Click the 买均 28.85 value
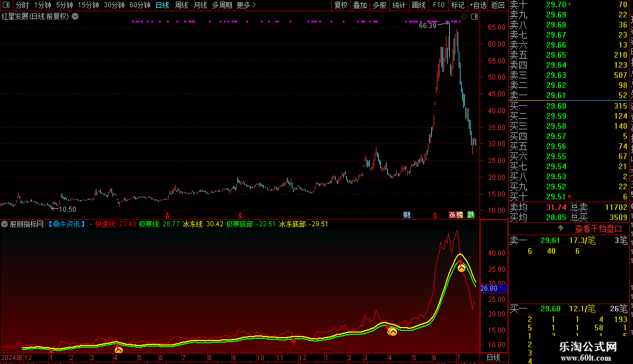This screenshot has height=364, width=633. tap(556, 217)
